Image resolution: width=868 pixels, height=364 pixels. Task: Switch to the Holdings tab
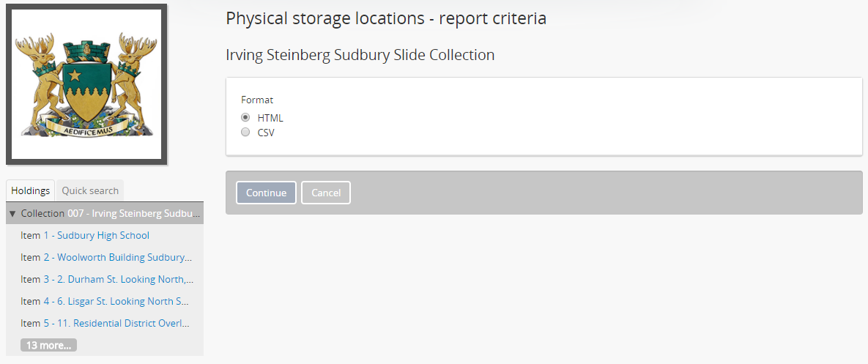click(x=30, y=190)
